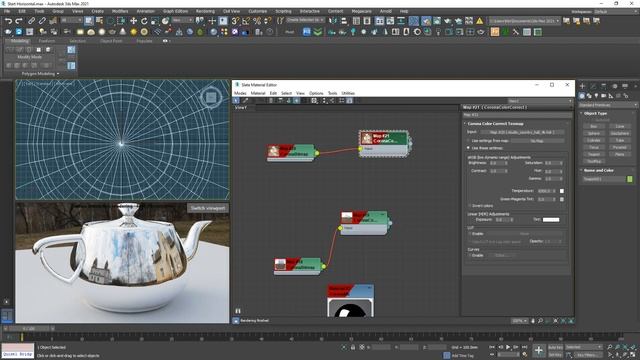Click the Switch viewport button
Screen dimensions: 640x360
tap(208, 208)
